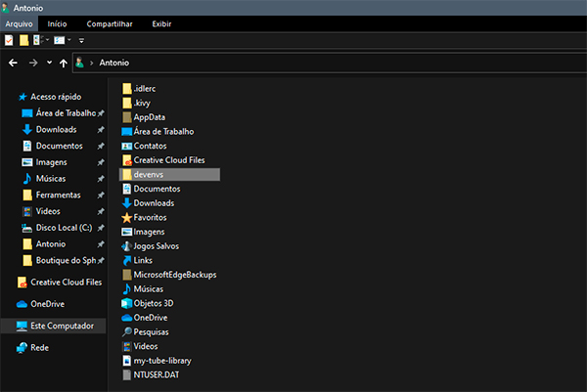Click the pin icon next to Downloads

[x=101, y=130]
